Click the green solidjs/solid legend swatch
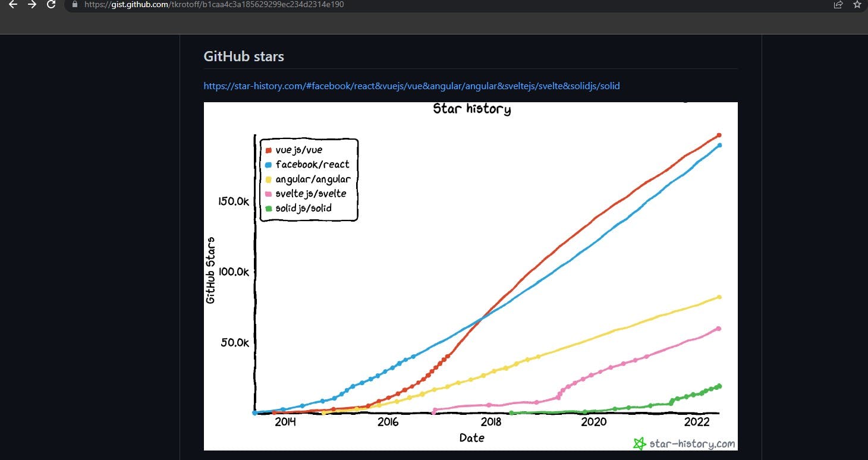Image resolution: width=868 pixels, height=460 pixels. pos(268,209)
